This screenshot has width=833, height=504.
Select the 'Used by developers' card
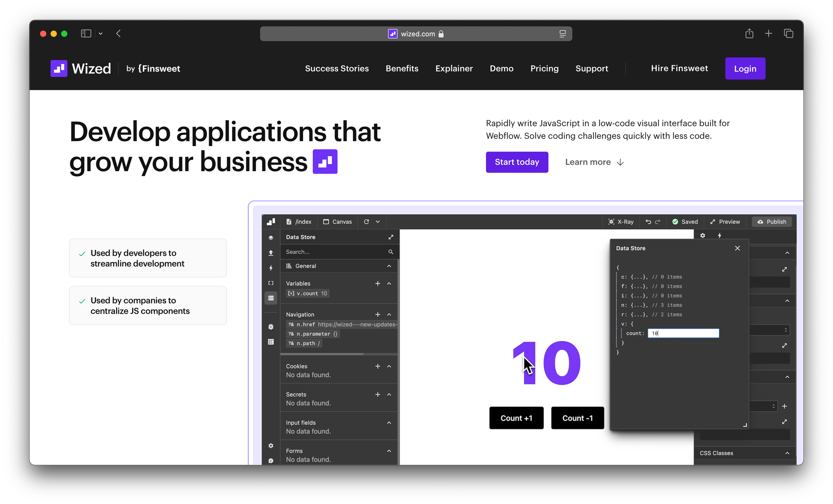tap(148, 258)
